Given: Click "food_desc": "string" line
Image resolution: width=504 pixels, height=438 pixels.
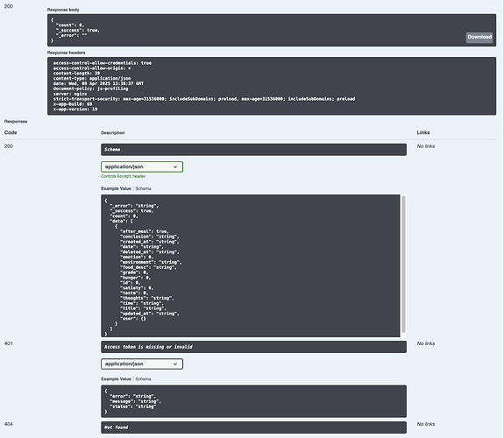Looking at the screenshot, I should point(148,267).
